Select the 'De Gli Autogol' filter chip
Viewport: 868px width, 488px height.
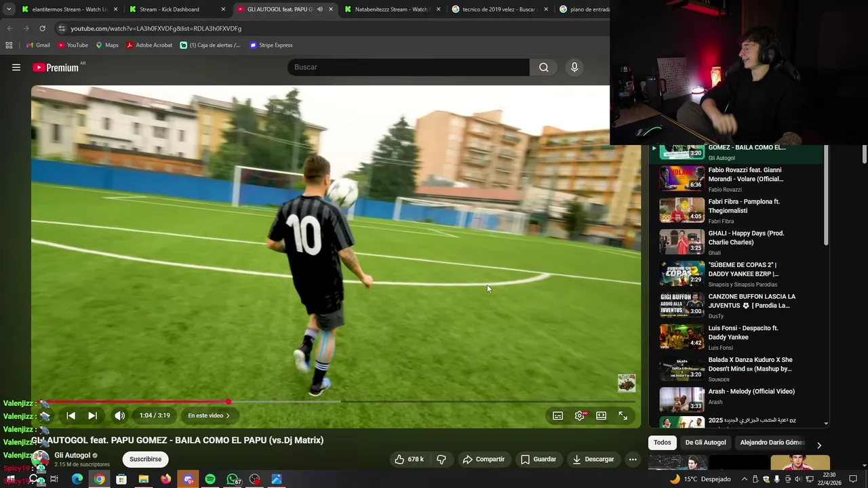705,443
